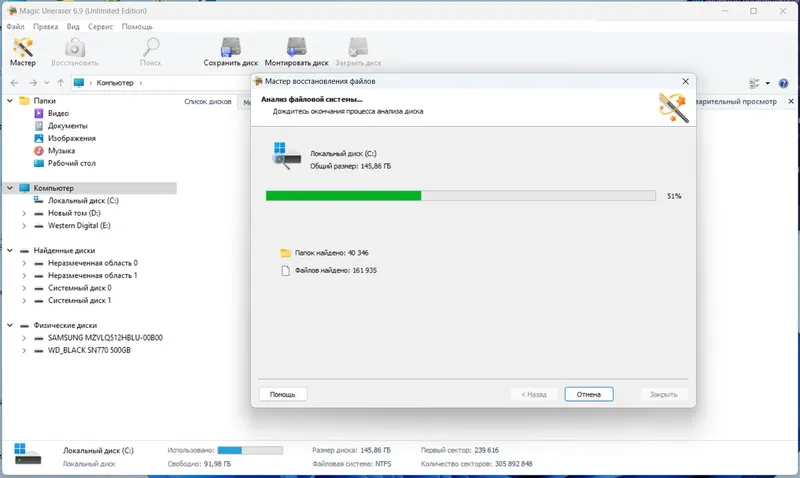
Task: Click the Local disk C icon in wizard
Action: [286, 156]
